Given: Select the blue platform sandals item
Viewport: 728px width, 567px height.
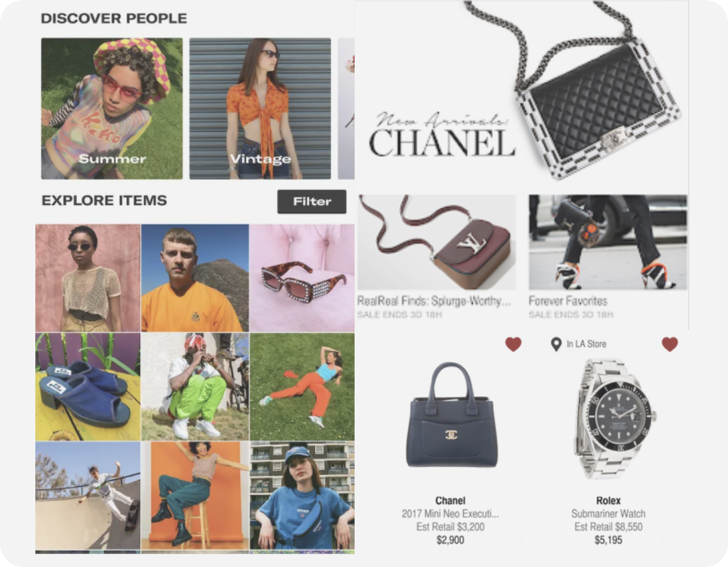Looking at the screenshot, I should tap(88, 387).
